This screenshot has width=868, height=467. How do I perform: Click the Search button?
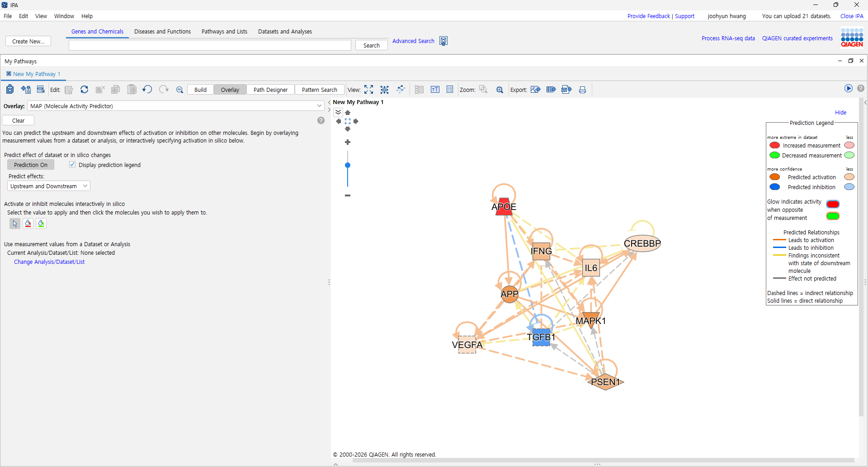(371, 45)
